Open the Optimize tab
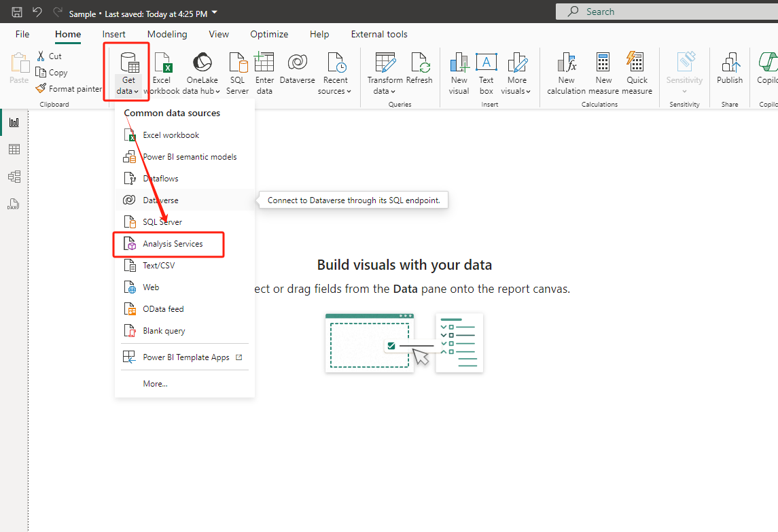Screen dimensions: 778x532 pos(269,34)
